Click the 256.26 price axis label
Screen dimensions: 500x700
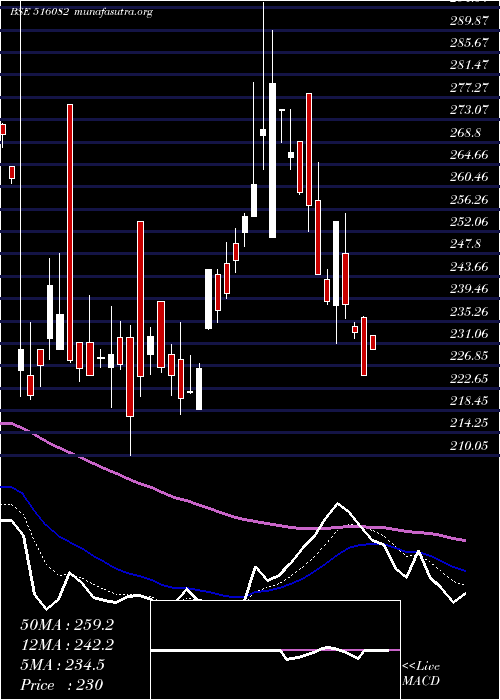click(468, 200)
